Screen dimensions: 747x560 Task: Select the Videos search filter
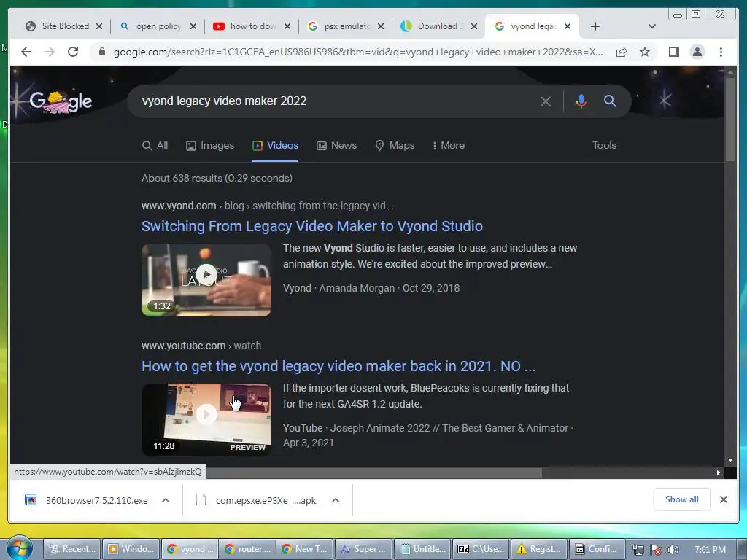point(275,145)
